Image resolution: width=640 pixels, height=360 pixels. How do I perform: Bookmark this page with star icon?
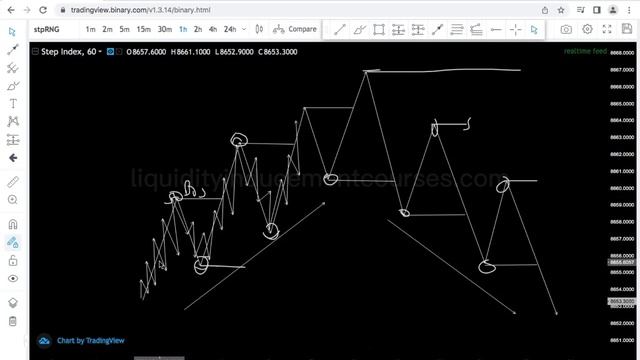(561, 10)
